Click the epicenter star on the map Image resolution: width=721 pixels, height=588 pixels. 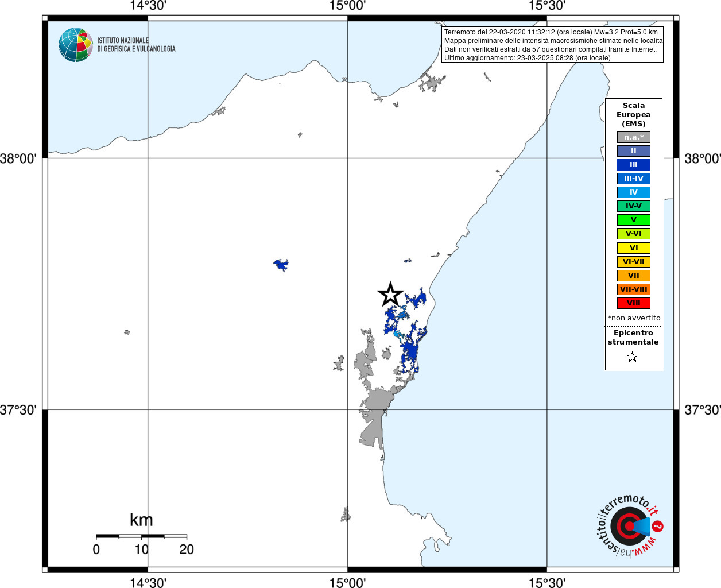[x=390, y=295]
